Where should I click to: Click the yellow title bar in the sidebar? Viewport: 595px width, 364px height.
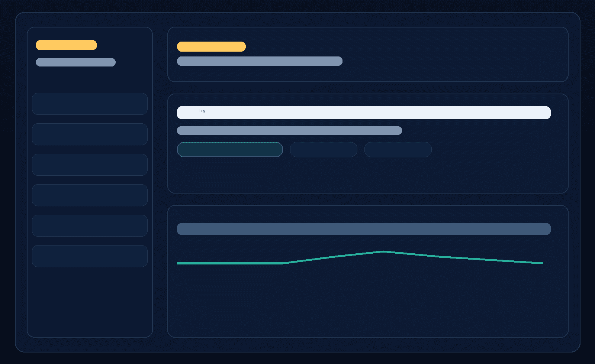[66, 45]
